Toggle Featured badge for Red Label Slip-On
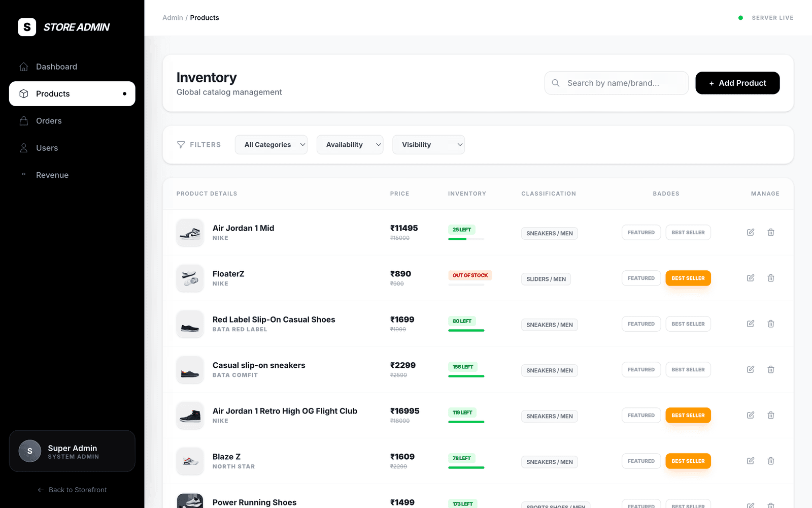Screen dimensions: 812x508 pyautogui.click(x=641, y=324)
